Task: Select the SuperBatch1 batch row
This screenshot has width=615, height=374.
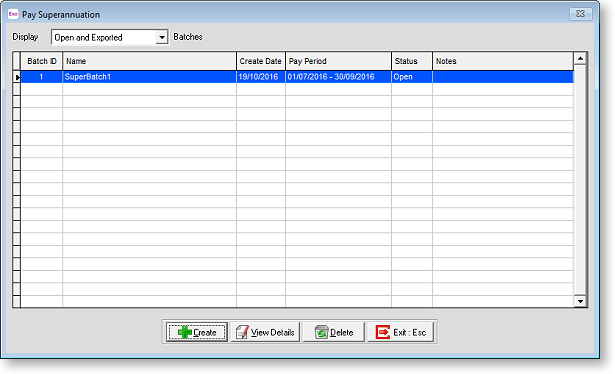Action: [297, 77]
